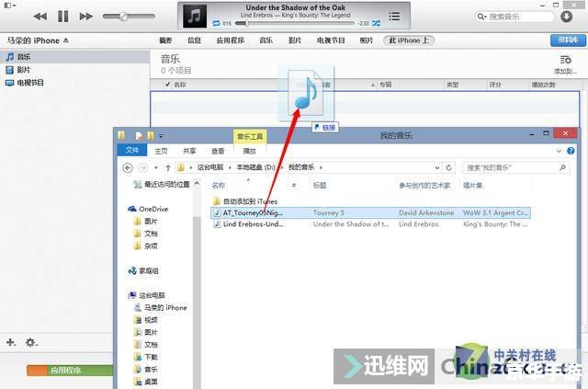Sort Explorer files by 标题 column
The image size is (588, 389).
pyautogui.click(x=320, y=186)
